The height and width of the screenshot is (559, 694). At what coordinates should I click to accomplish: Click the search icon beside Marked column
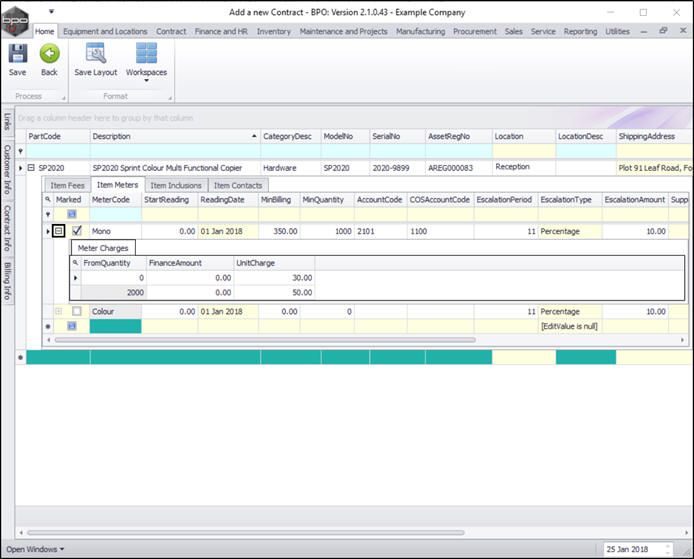click(x=47, y=200)
